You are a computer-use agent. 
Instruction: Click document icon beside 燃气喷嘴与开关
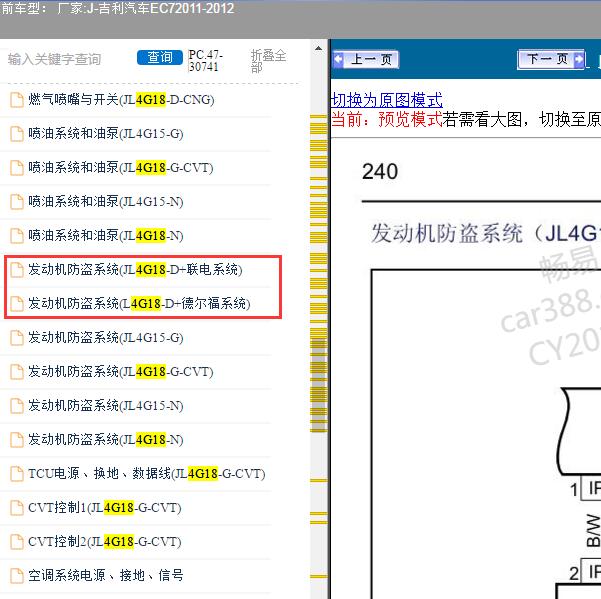[x=16, y=100]
